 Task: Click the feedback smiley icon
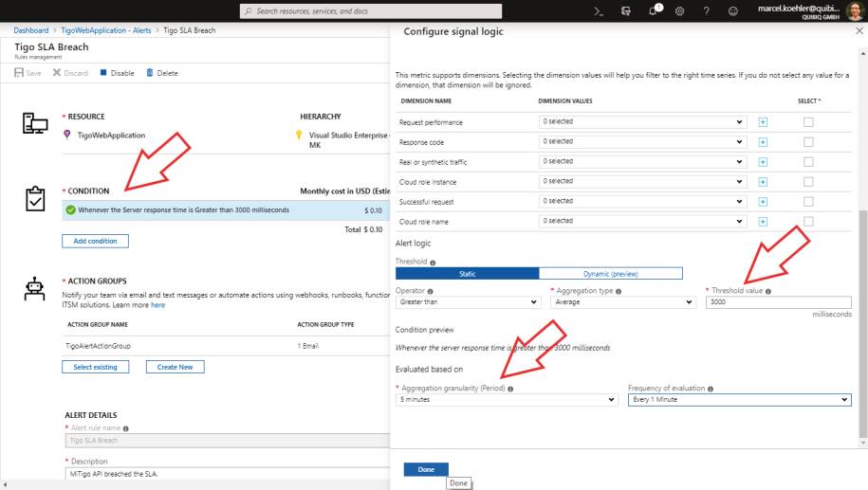pos(733,11)
